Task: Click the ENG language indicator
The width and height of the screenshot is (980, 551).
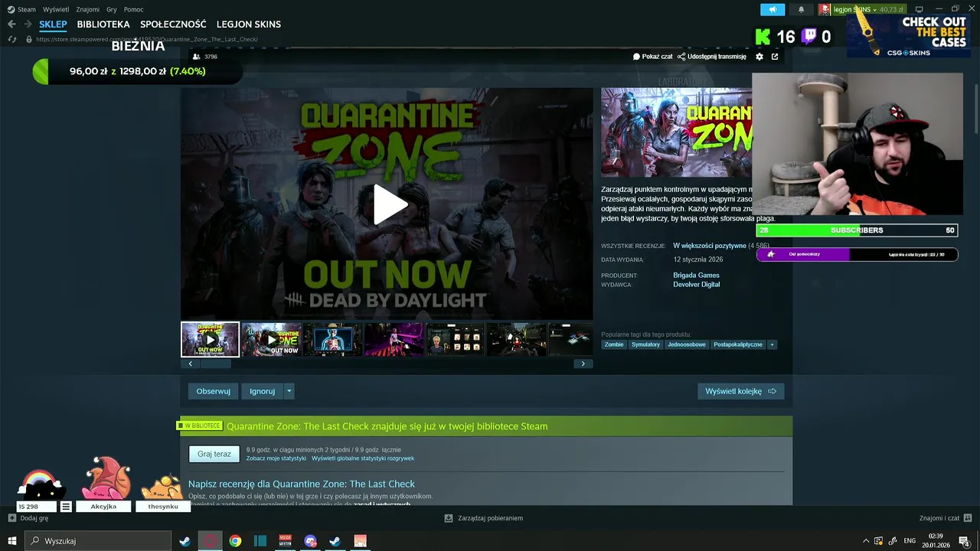Action: click(910, 541)
